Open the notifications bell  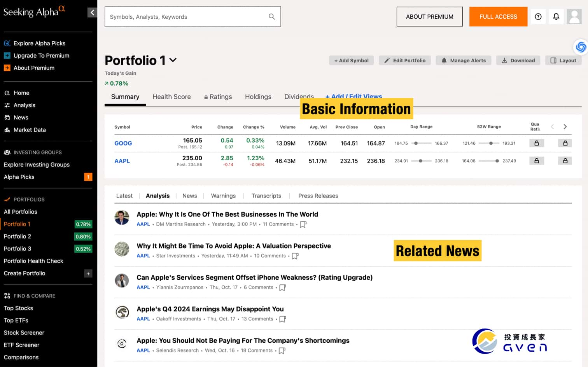coord(556,17)
